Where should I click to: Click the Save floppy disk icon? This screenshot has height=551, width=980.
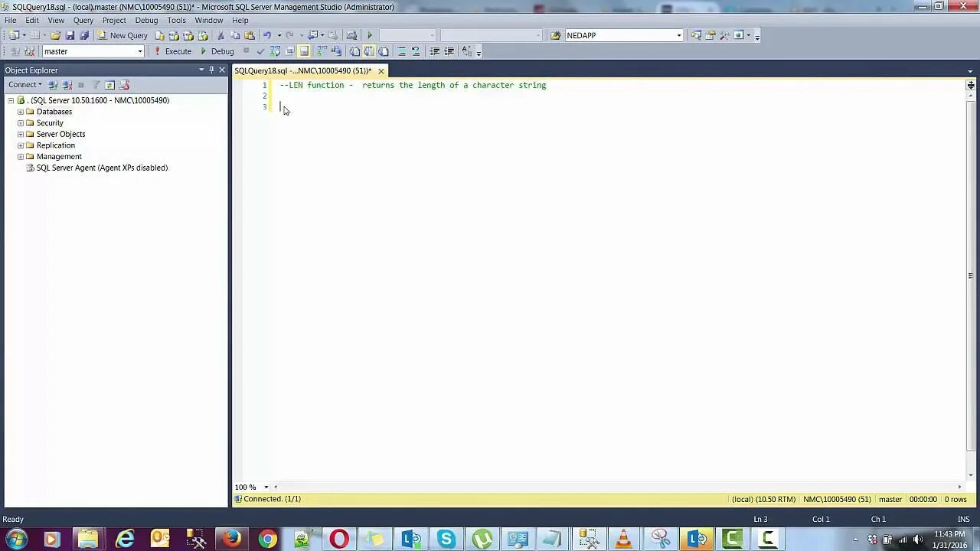point(70,35)
